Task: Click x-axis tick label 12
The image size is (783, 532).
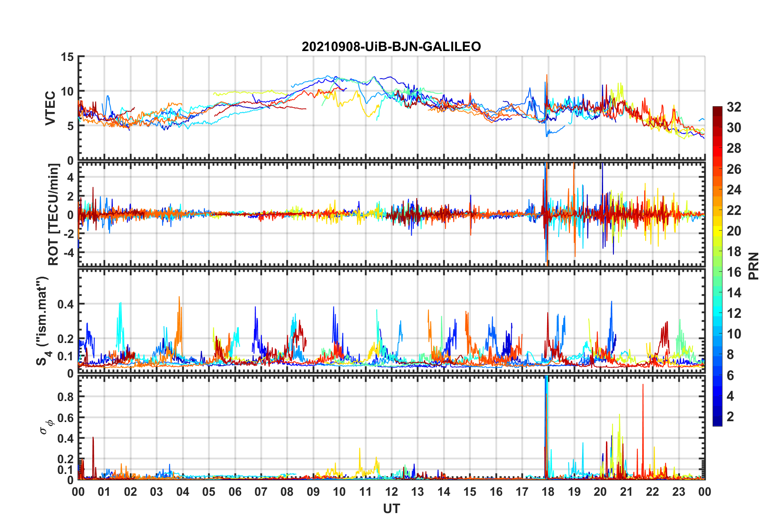Action: (x=391, y=492)
